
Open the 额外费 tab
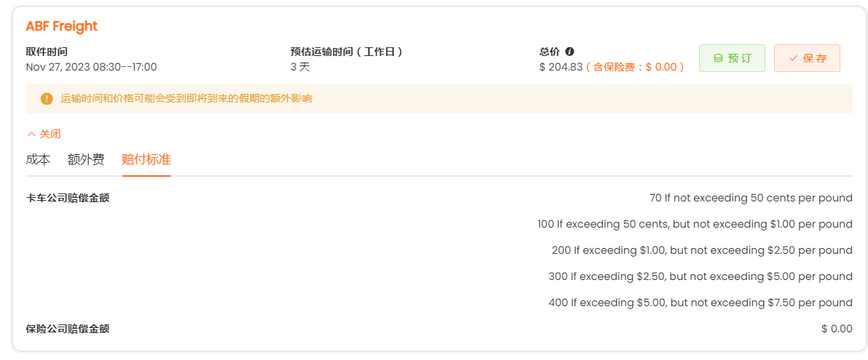[x=86, y=160]
